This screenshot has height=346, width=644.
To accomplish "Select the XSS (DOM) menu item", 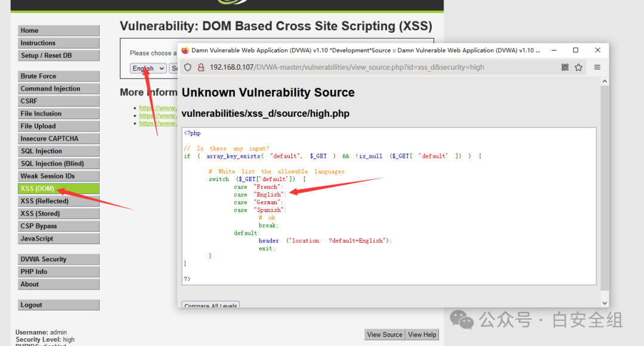I will (x=58, y=189).
